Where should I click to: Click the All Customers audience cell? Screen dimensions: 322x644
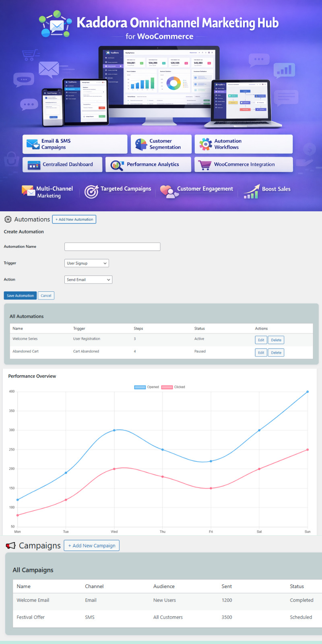168,617
